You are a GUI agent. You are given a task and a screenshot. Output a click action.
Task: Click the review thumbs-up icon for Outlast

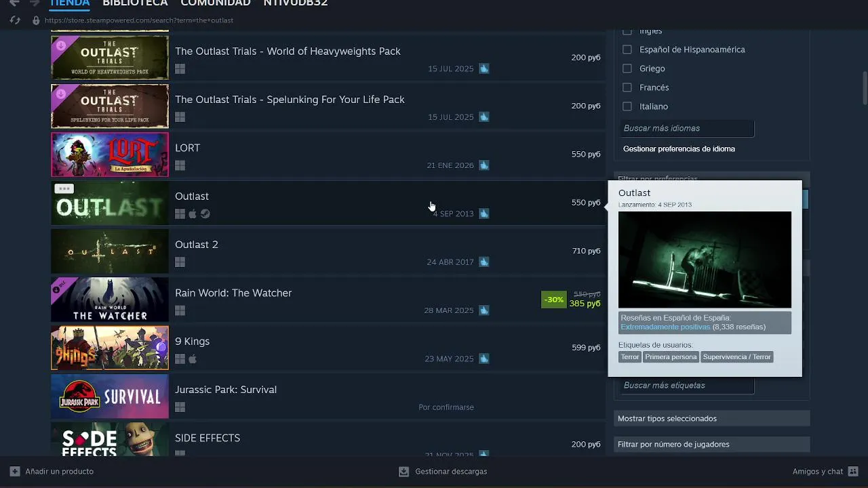pos(484,213)
